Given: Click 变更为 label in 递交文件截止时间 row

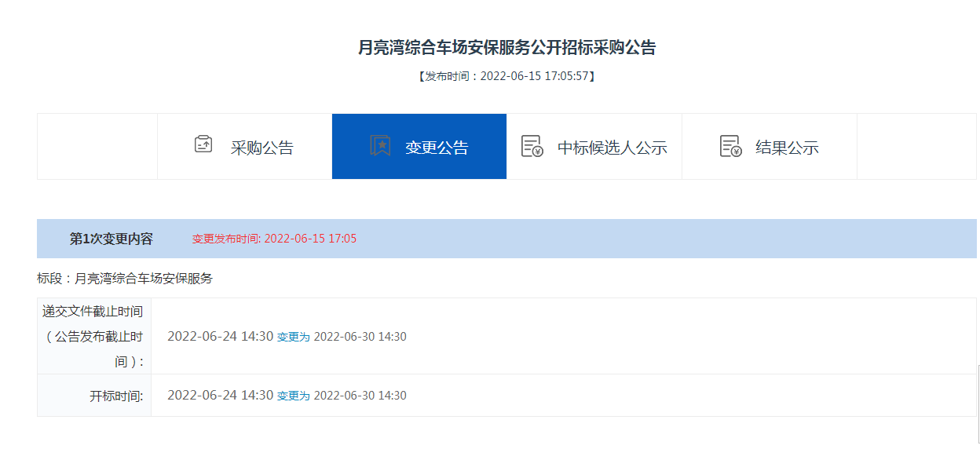Looking at the screenshot, I should coord(294,337).
